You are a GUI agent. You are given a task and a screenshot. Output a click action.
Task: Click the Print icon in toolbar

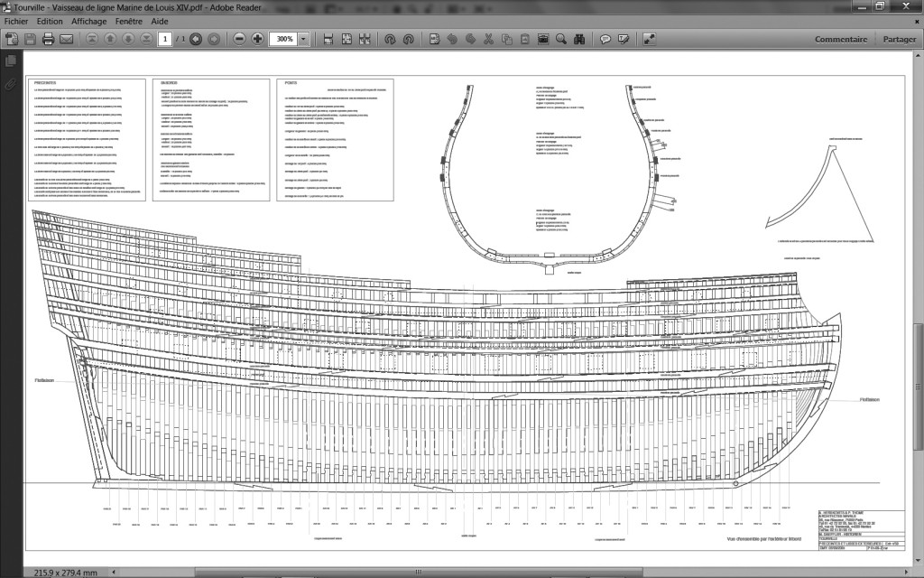tap(48, 40)
